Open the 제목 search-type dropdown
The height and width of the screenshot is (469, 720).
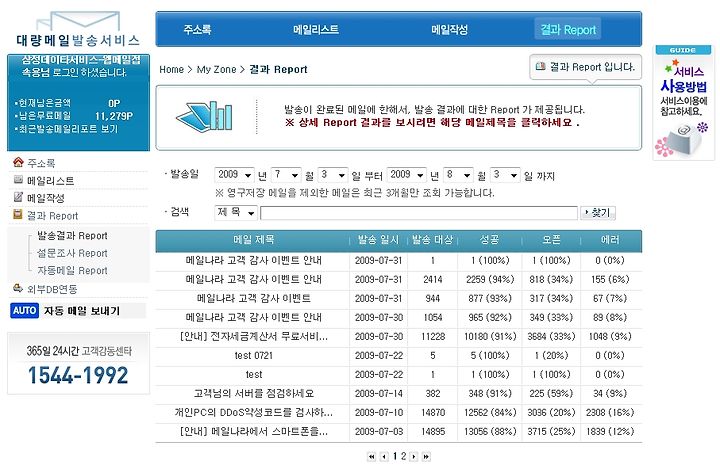tap(236, 212)
